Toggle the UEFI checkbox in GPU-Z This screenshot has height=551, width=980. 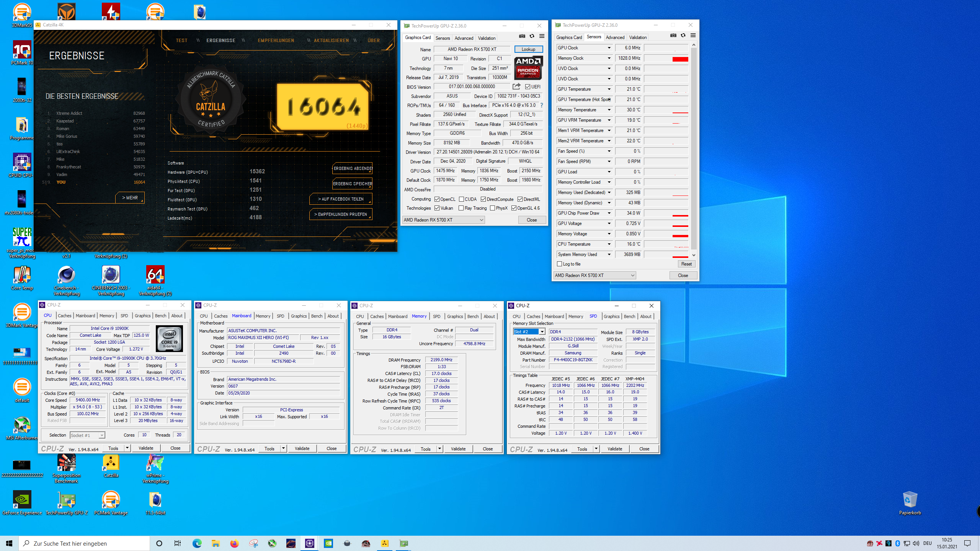click(528, 87)
